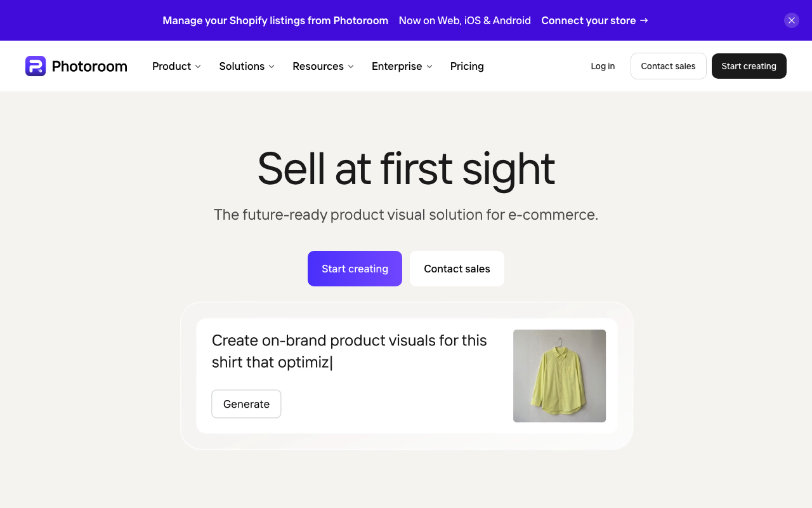The height and width of the screenshot is (508, 812).
Task: Click the purple Start creating hero button
Action: click(355, 269)
